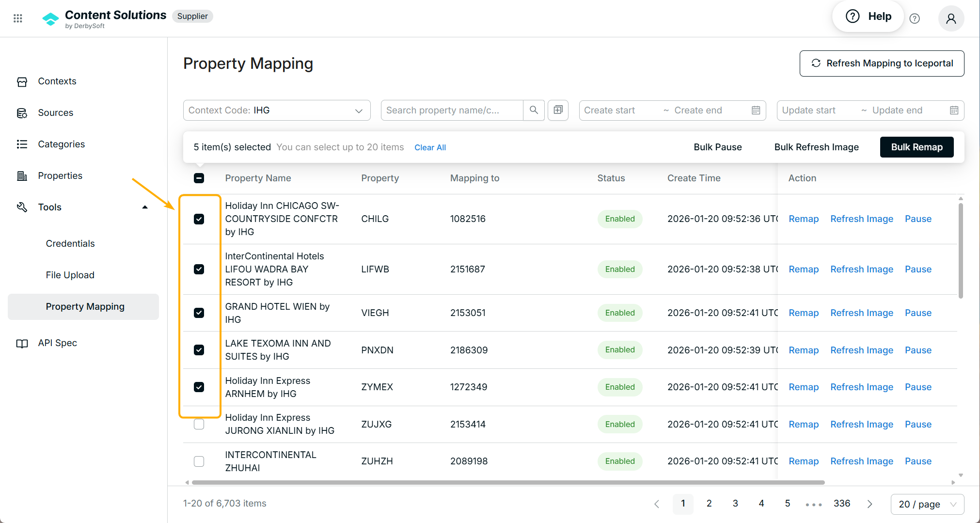Click mapping ID 2153051
Image resolution: width=980 pixels, height=523 pixels.
pos(467,313)
